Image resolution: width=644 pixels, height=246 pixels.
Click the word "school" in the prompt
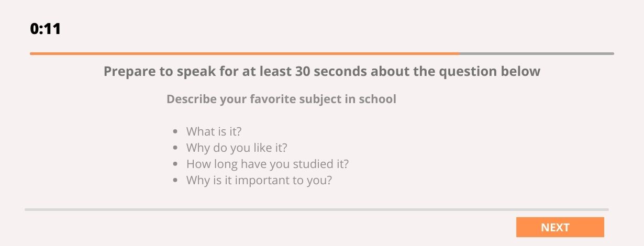377,99
